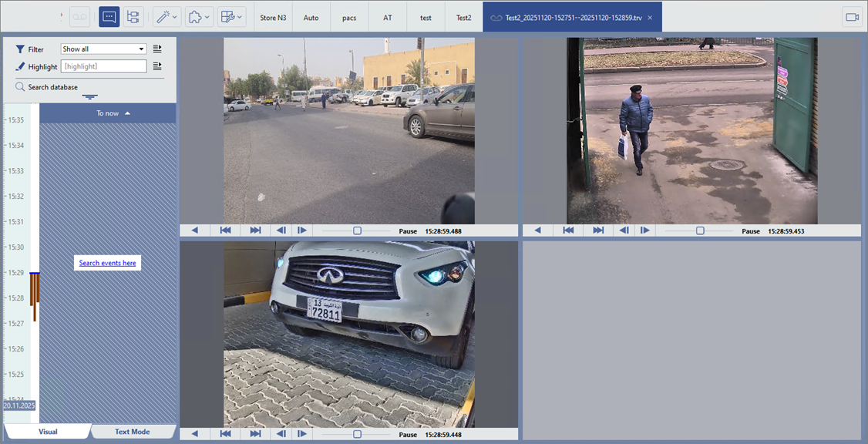Image resolution: width=868 pixels, height=444 pixels.
Task: Click the camera icon at top right
Action: coord(852,17)
